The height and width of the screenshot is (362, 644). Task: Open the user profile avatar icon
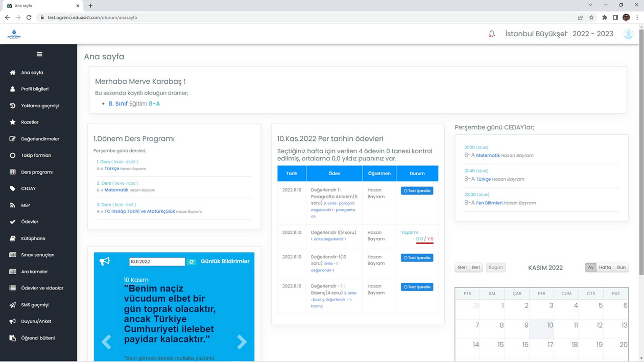pos(628,34)
